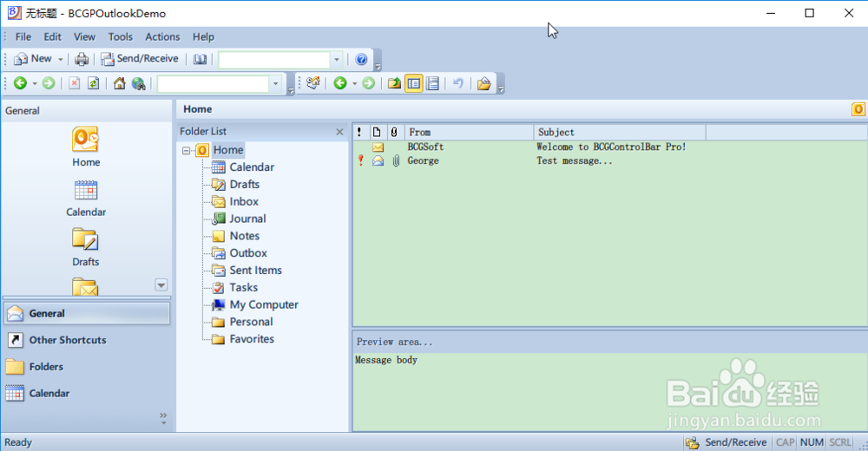The height and width of the screenshot is (451, 868).
Task: Click the New mail item button
Action: [x=32, y=59]
